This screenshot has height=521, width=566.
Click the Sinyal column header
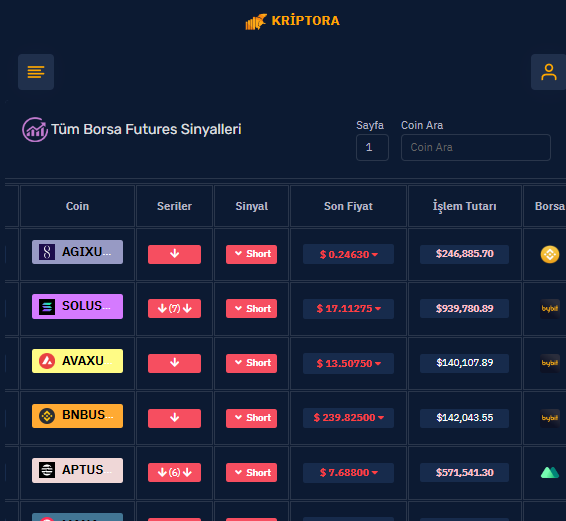tap(252, 206)
